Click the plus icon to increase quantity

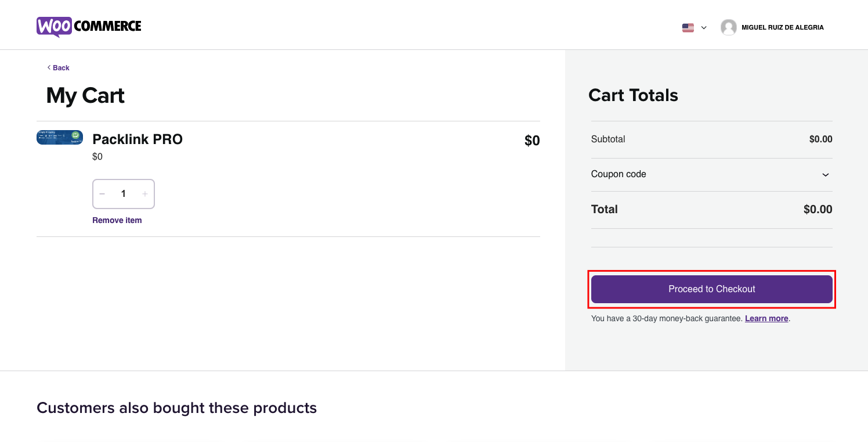coord(144,193)
